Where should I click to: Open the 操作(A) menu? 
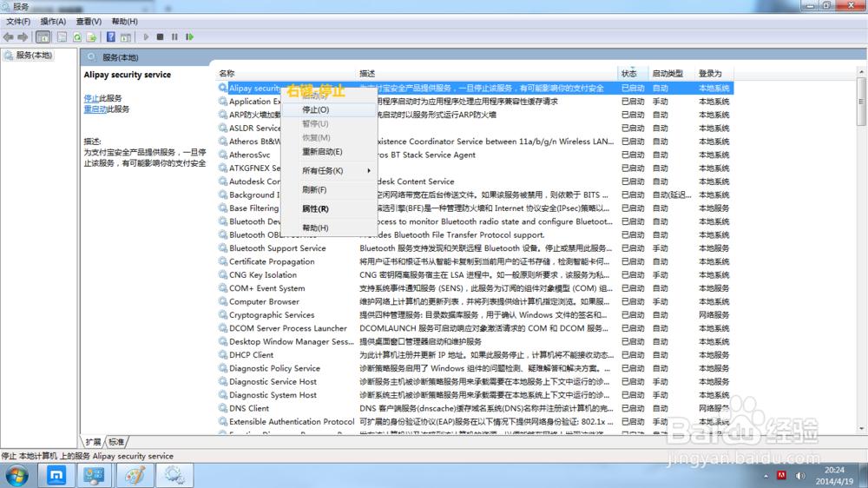(53, 22)
